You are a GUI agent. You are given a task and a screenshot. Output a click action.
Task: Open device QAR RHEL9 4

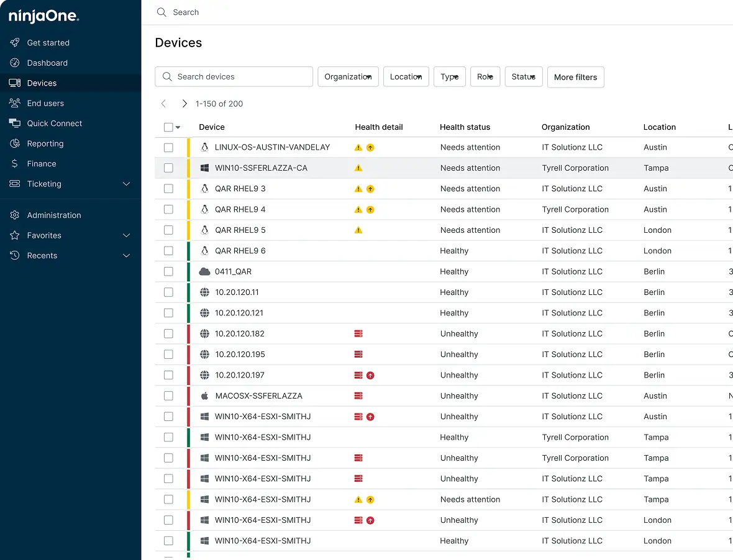(240, 209)
